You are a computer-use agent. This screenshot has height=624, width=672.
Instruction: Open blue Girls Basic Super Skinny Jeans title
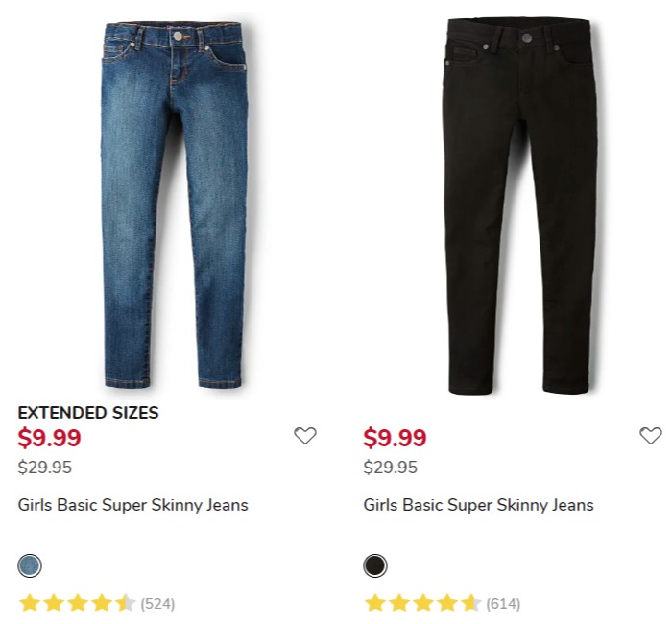click(132, 505)
